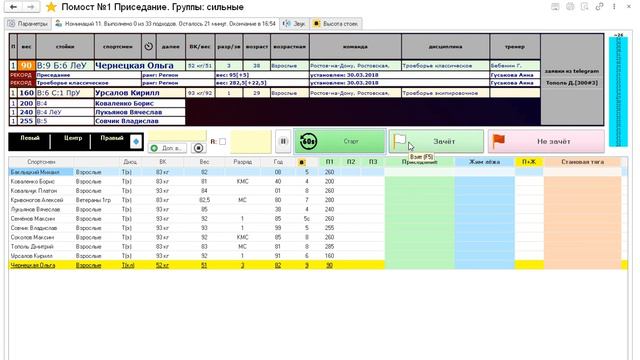This screenshot has height=360, width=640.
Task: Add page to favorites with star icon
Action: tap(51, 7)
